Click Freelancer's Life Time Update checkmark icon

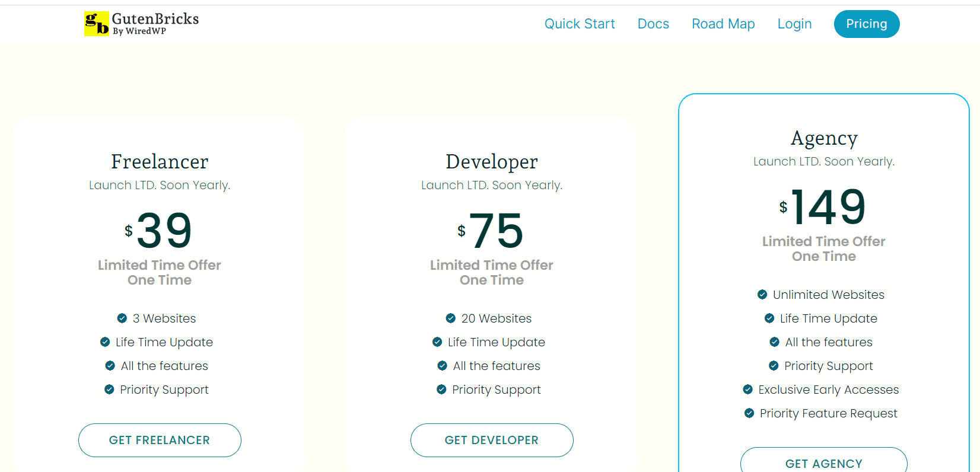105,342
